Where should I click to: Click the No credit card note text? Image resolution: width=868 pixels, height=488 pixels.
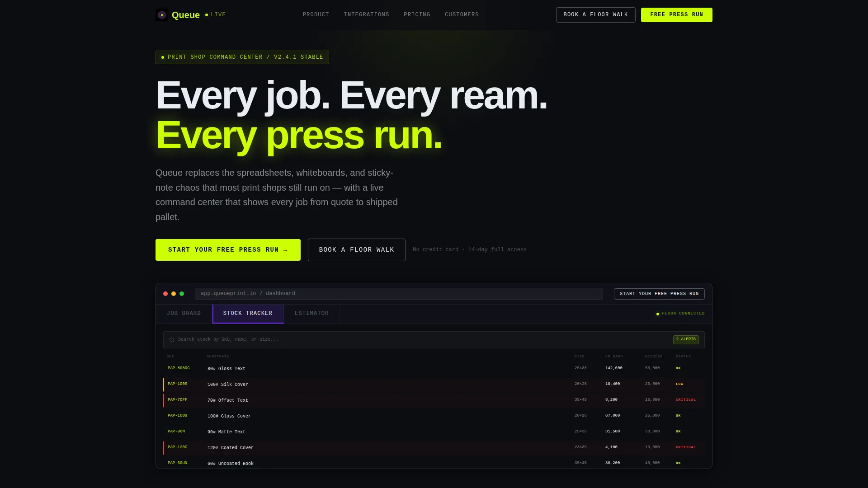coord(470,250)
